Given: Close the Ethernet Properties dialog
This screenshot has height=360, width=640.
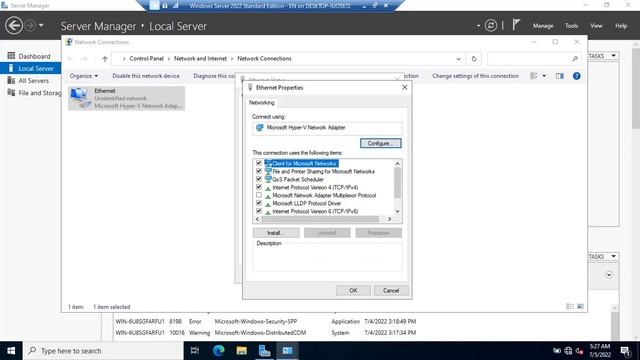Looking at the screenshot, I should [x=404, y=87].
